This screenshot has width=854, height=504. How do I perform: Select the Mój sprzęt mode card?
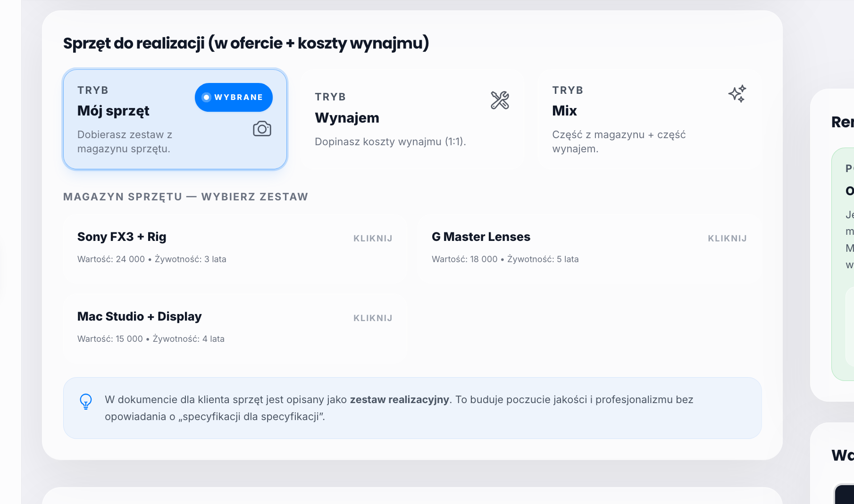[x=175, y=119]
